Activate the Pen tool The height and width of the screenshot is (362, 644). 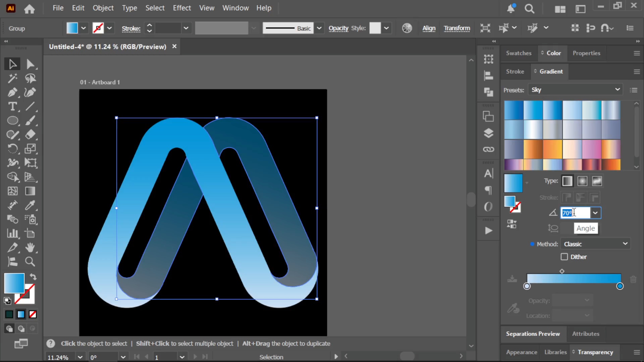[x=12, y=93]
